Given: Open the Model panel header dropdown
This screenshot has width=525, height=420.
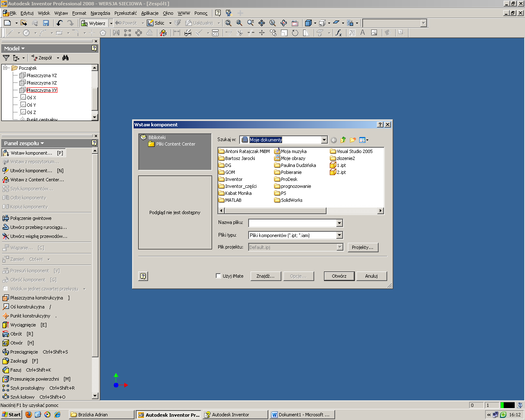Looking at the screenshot, I should (x=14, y=48).
